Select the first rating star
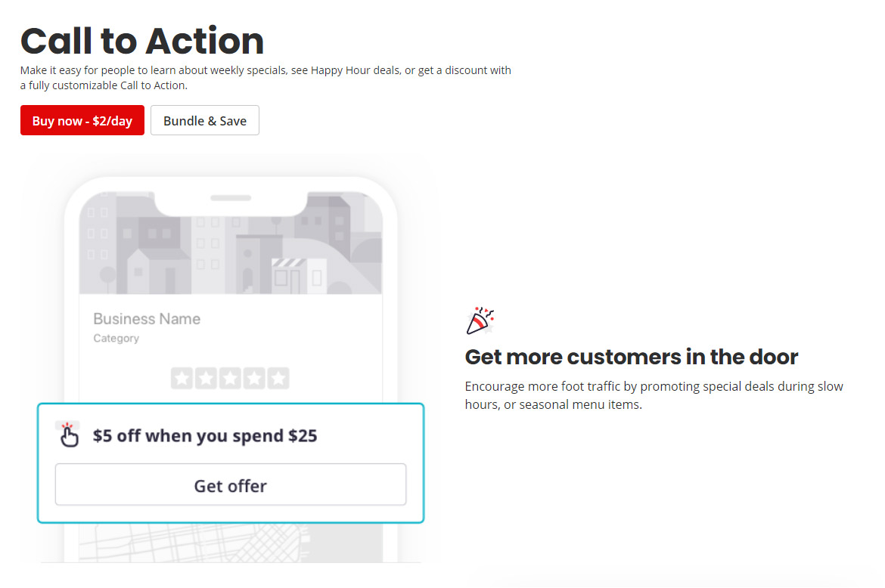 [182, 379]
